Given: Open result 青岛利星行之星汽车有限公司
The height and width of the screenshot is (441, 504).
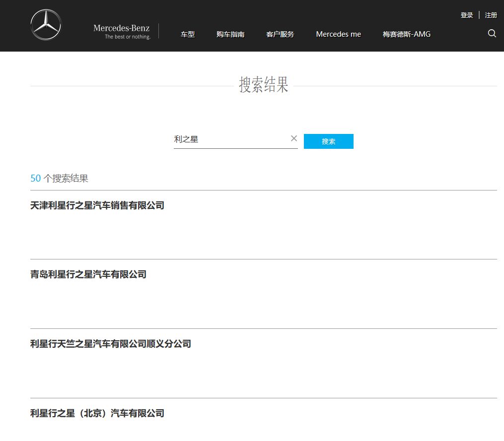Looking at the screenshot, I should tap(88, 275).
